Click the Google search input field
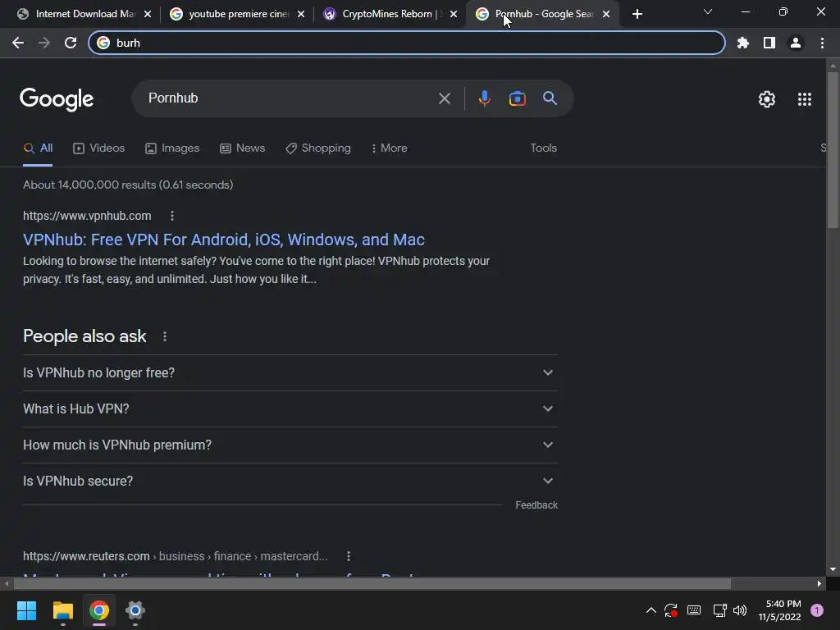Viewport: 840px width, 630px height. (x=290, y=98)
